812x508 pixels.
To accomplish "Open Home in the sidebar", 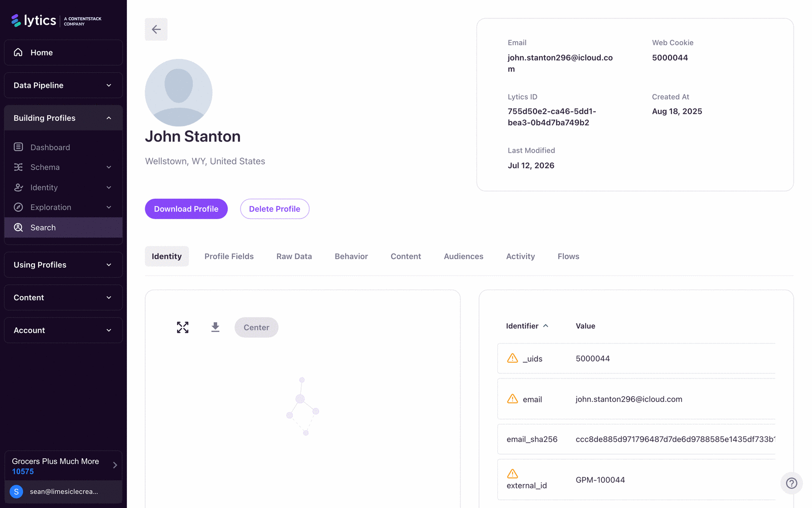I will (63, 52).
